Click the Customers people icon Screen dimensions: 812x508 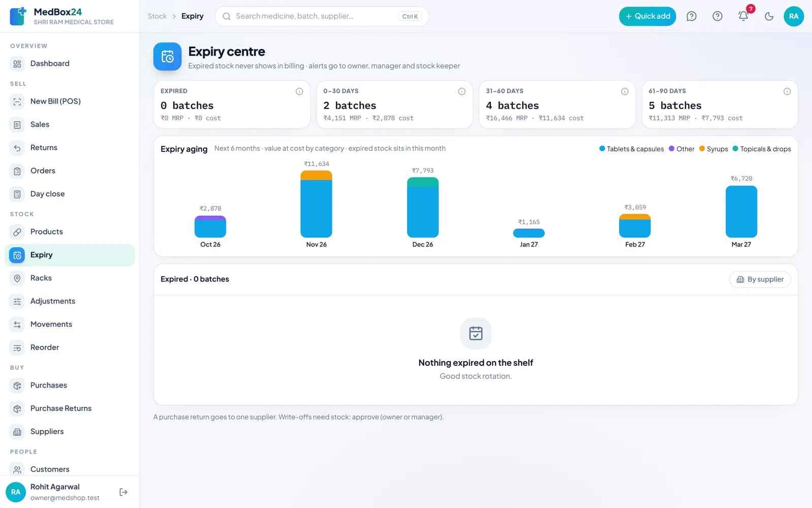pyautogui.click(x=17, y=469)
